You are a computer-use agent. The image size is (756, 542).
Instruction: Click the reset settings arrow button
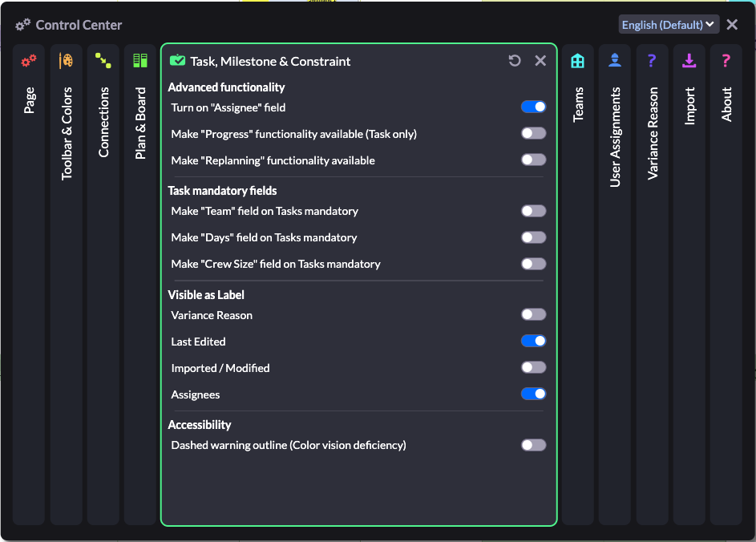515,60
